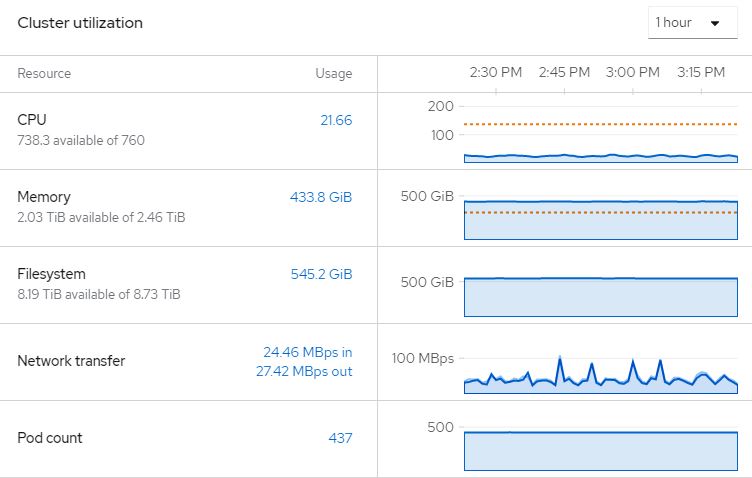
Task: Click the Filesystem utilization chart area
Action: (600, 296)
